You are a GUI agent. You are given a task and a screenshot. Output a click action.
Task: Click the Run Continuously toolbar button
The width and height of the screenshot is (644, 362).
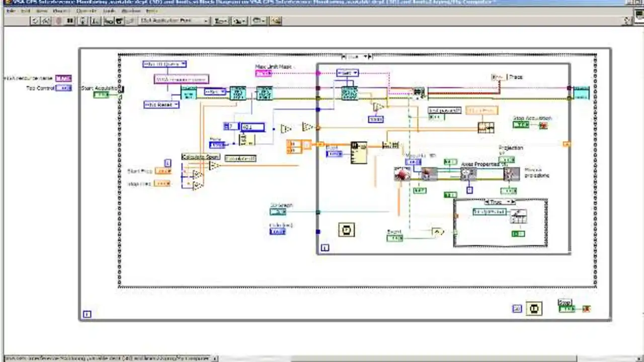point(46,21)
